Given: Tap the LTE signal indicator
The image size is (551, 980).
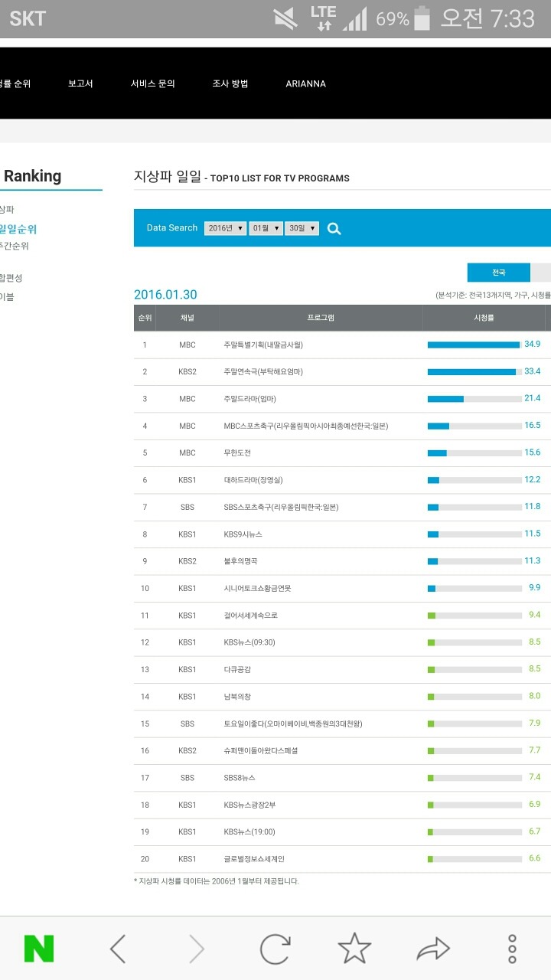Looking at the screenshot, I should 324,18.
